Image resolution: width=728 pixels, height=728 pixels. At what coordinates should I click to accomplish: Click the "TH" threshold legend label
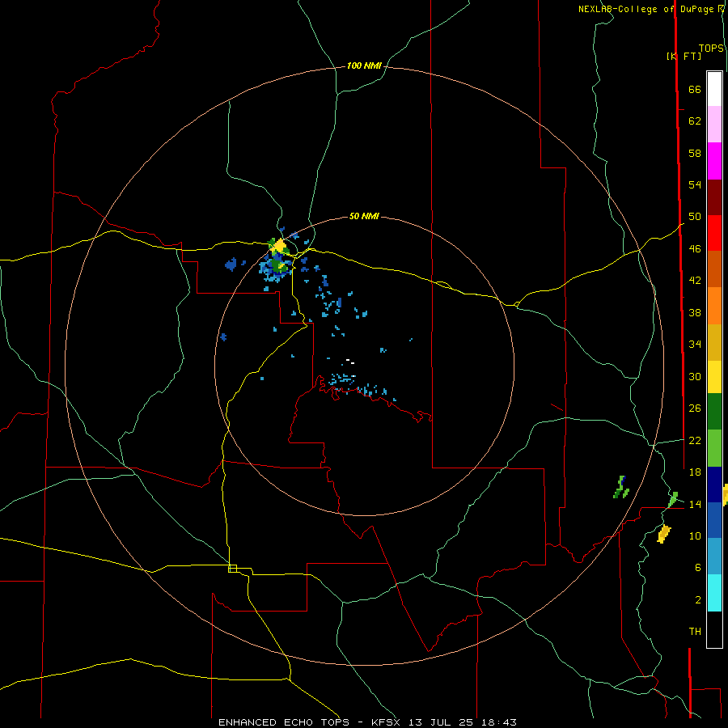coord(695,632)
